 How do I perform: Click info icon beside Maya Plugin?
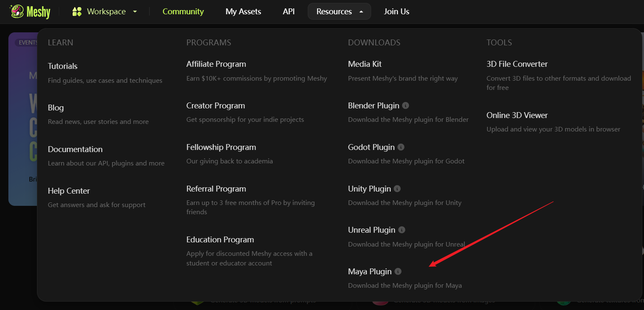coord(398,271)
